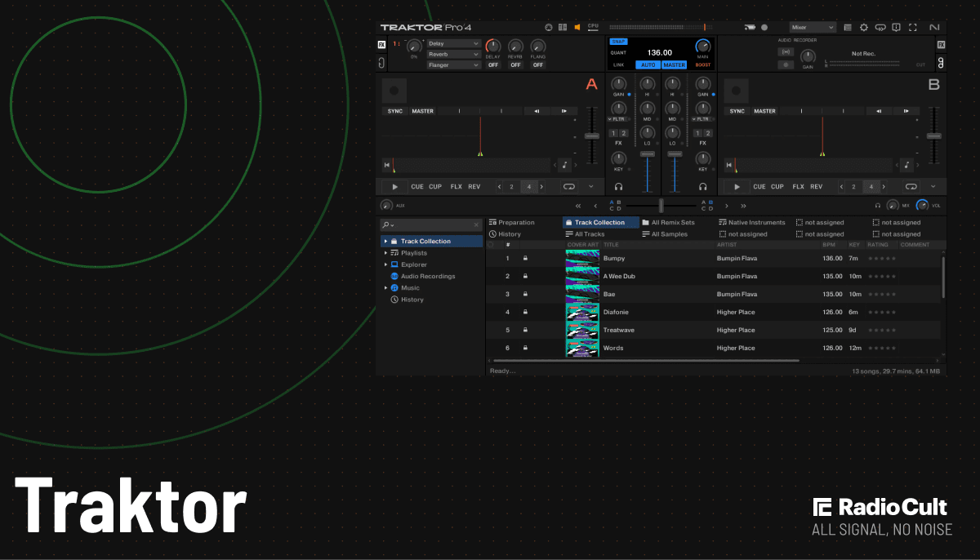Click Deck B headphone cue icon
This screenshot has width=980, height=560.
(702, 187)
